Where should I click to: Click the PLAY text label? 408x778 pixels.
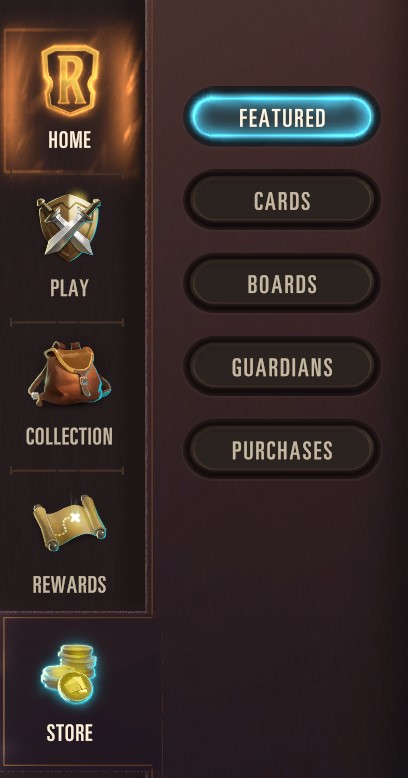[69, 288]
